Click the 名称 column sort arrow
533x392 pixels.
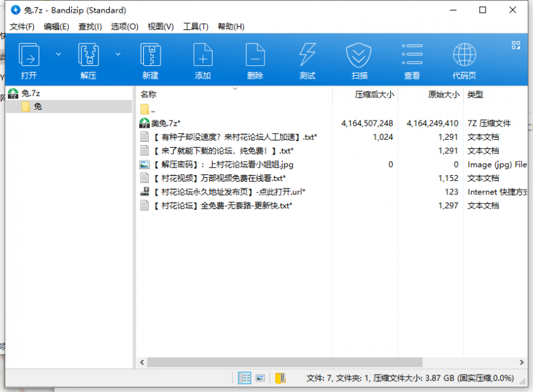(235, 89)
